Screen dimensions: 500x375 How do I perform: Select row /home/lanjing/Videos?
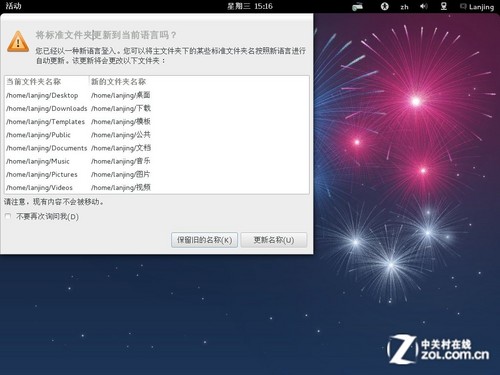coord(157,187)
